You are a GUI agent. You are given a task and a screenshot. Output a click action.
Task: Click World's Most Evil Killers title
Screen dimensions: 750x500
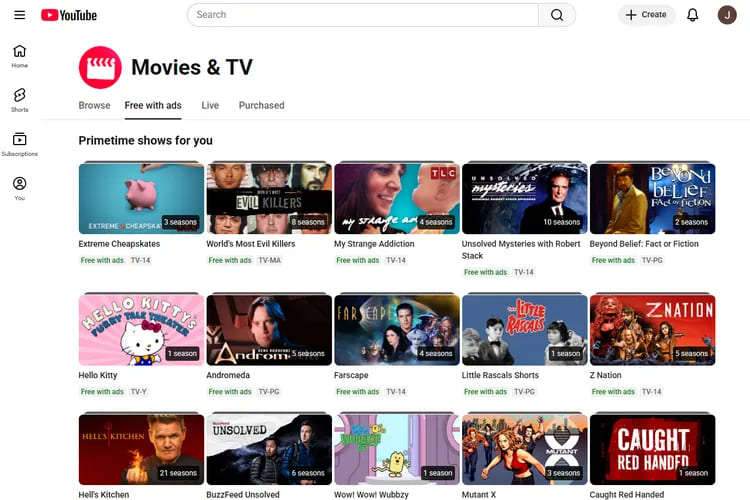pos(251,244)
